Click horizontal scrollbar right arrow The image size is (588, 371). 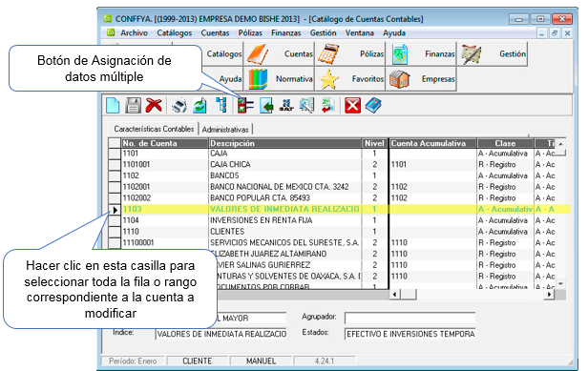click(549, 294)
